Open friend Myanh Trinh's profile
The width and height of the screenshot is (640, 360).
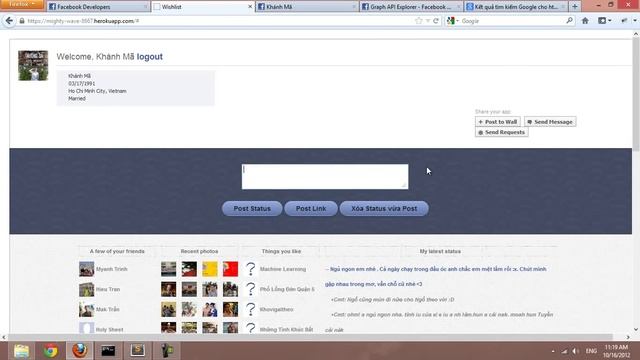[x=111, y=269]
